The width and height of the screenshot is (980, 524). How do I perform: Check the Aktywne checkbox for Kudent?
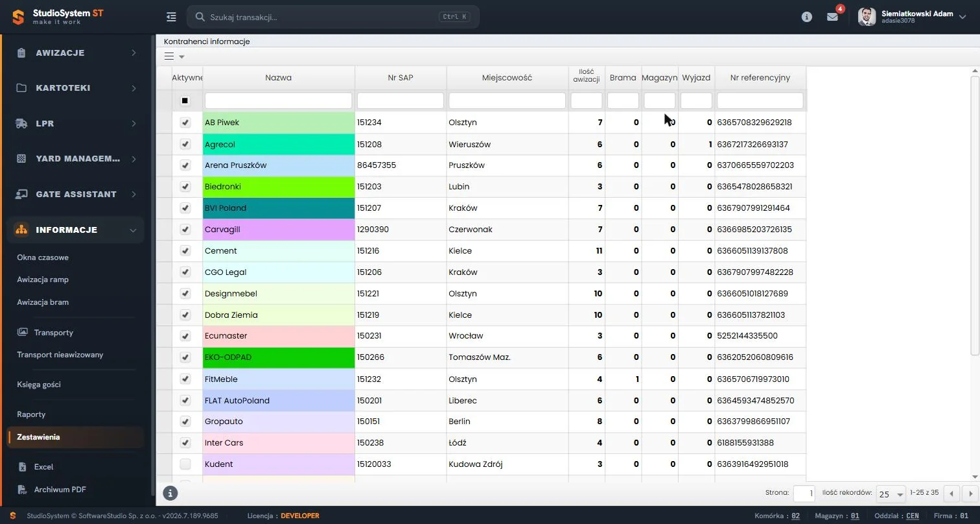coord(185,464)
